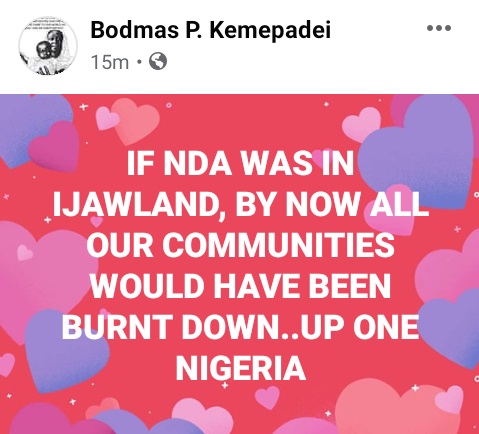This screenshot has width=479, height=434.
Task: Open the post via the 15m timestamp
Action: point(110,62)
